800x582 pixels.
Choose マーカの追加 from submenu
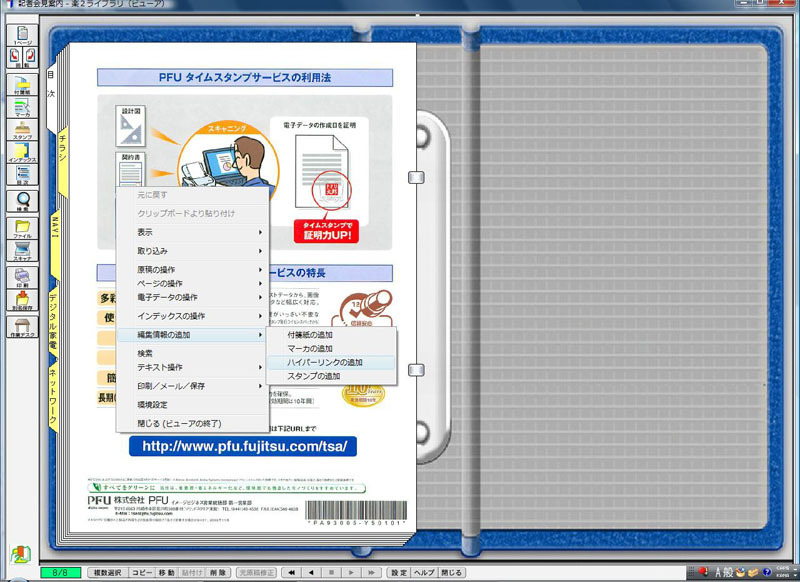331,348
